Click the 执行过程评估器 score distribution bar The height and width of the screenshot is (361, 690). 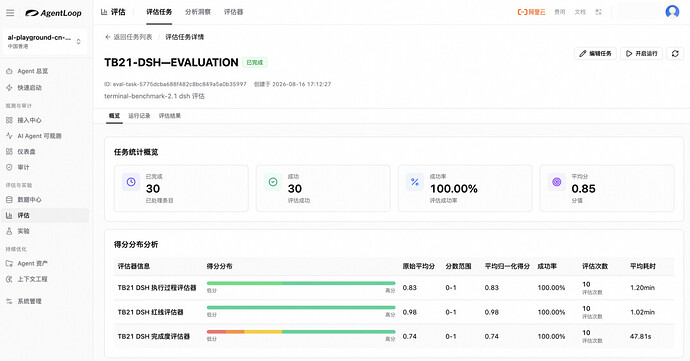(301, 283)
